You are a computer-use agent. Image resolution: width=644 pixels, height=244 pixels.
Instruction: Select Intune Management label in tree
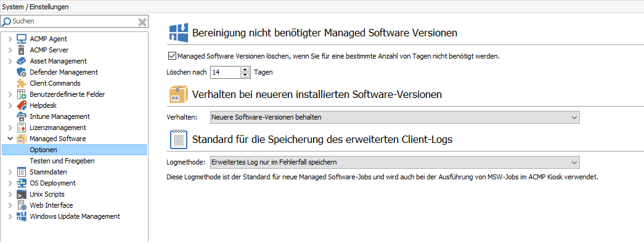coord(60,116)
